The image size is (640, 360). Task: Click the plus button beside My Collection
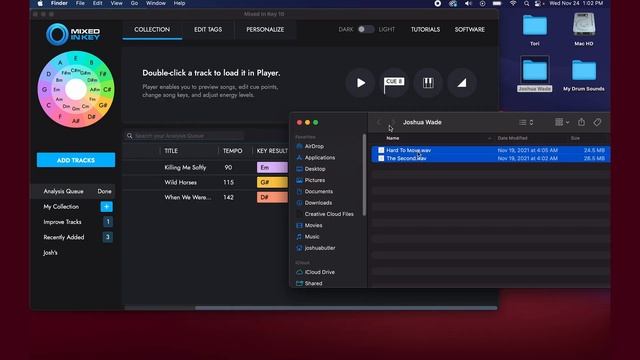[x=107, y=207]
